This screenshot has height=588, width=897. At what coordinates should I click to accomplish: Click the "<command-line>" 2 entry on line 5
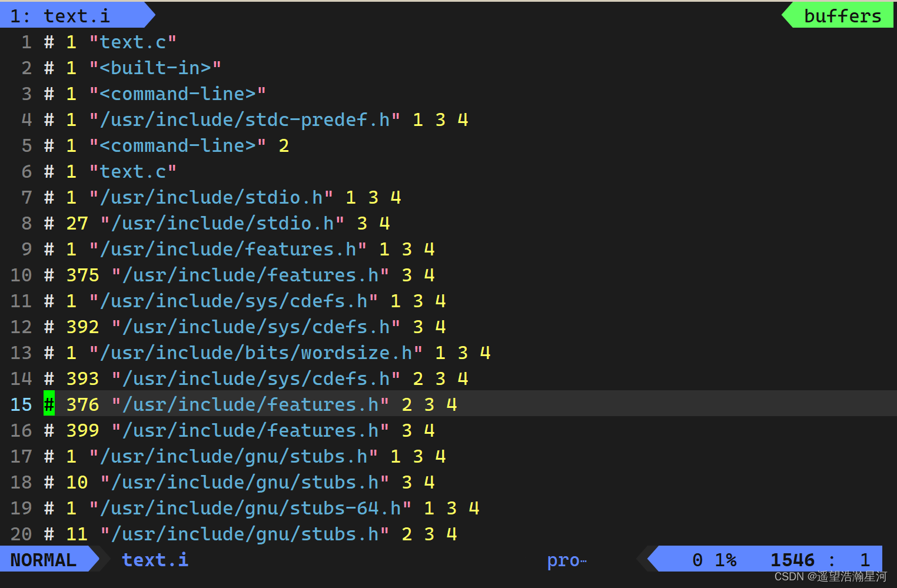pyautogui.click(x=189, y=145)
